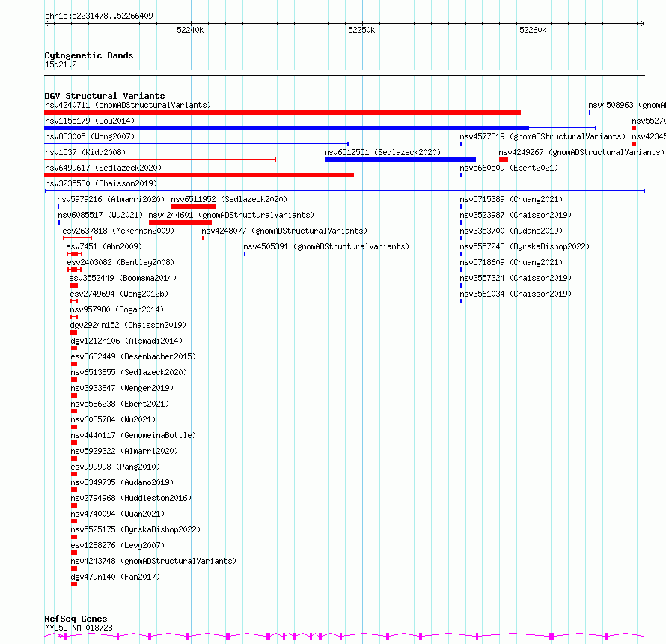This screenshot has width=666, height=644.
Task: Click nsv5979216 (Almarri2020) label
Action: [x=111, y=199]
